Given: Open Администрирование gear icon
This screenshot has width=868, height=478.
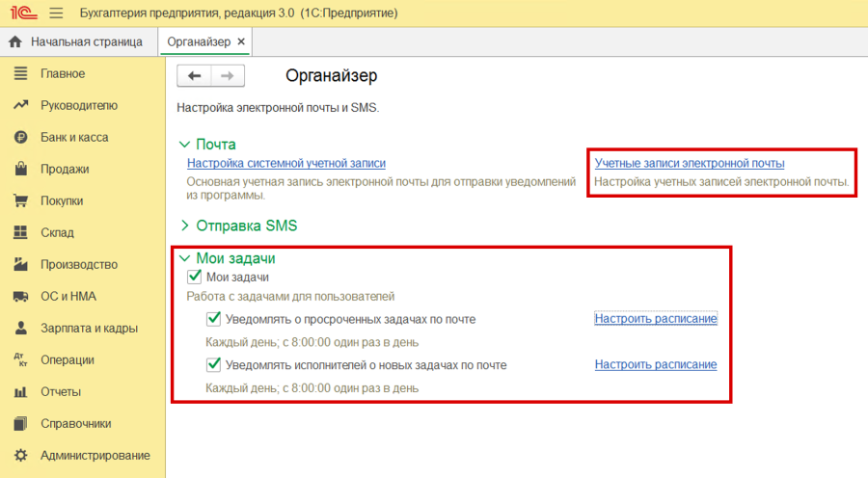Looking at the screenshot, I should [x=20, y=455].
